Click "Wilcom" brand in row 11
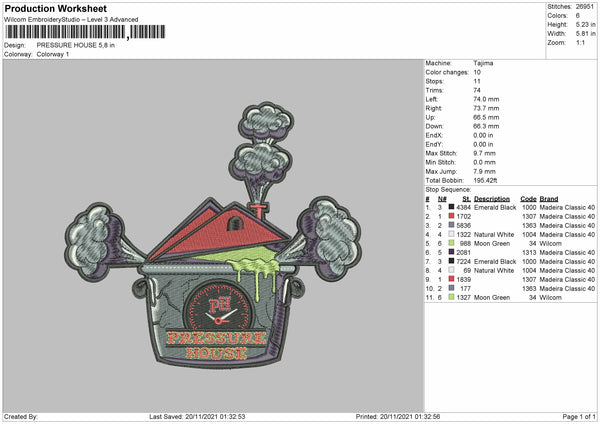Viewport: 600px width, 424px height. pos(551,297)
